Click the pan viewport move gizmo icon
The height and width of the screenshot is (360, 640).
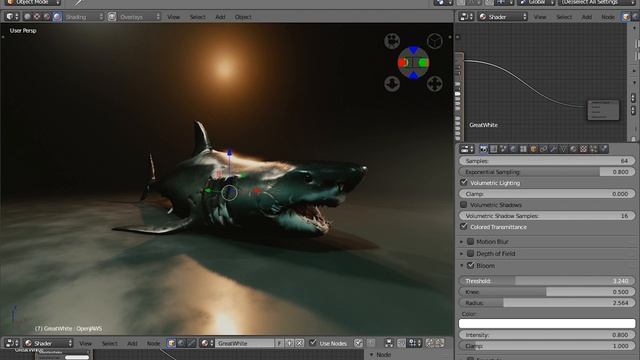click(435, 84)
